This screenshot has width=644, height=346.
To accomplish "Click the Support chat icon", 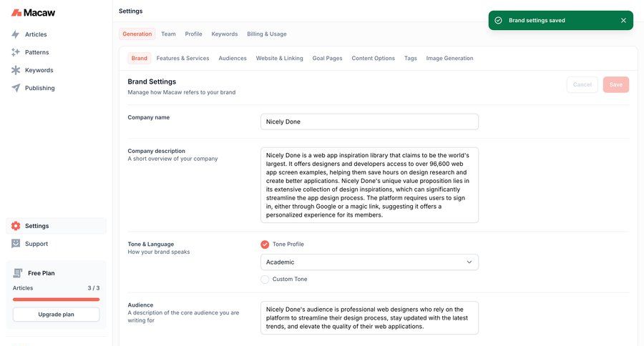I will pos(16,243).
